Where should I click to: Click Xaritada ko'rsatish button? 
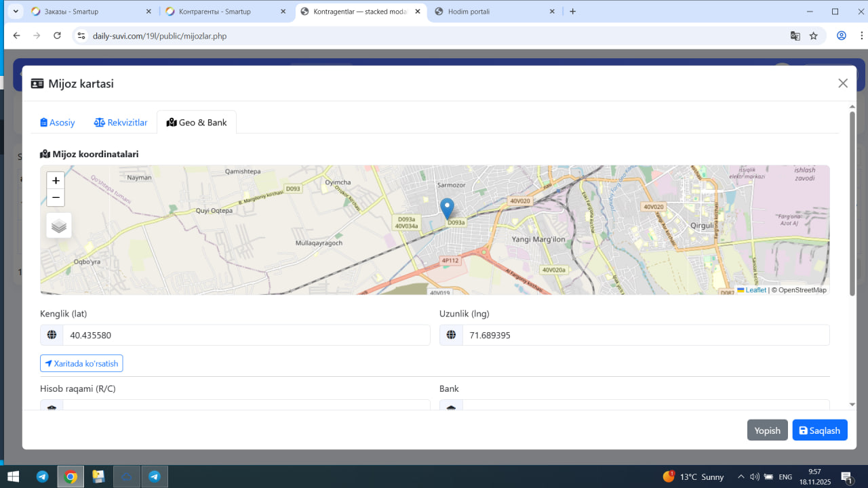(81, 364)
